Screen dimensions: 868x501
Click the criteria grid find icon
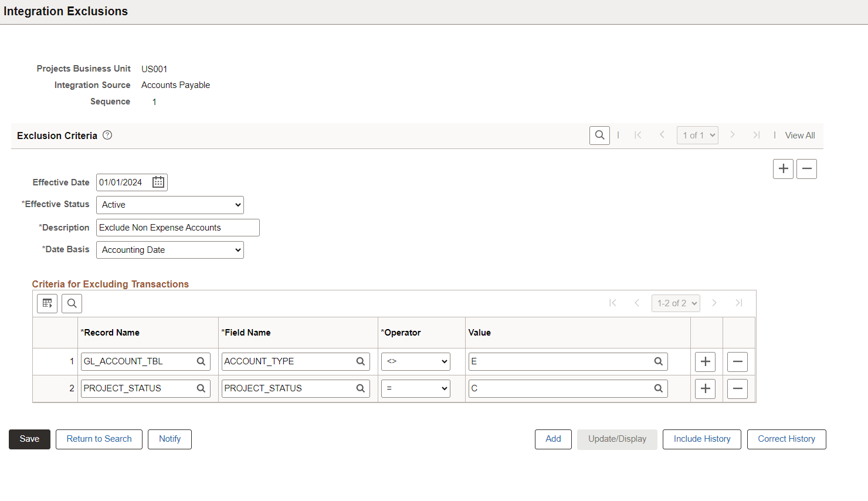pyautogui.click(x=72, y=303)
